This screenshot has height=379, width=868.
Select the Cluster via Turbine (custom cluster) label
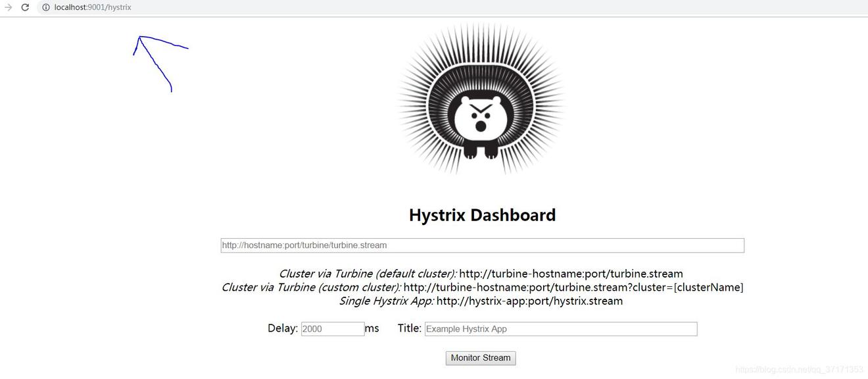point(311,288)
